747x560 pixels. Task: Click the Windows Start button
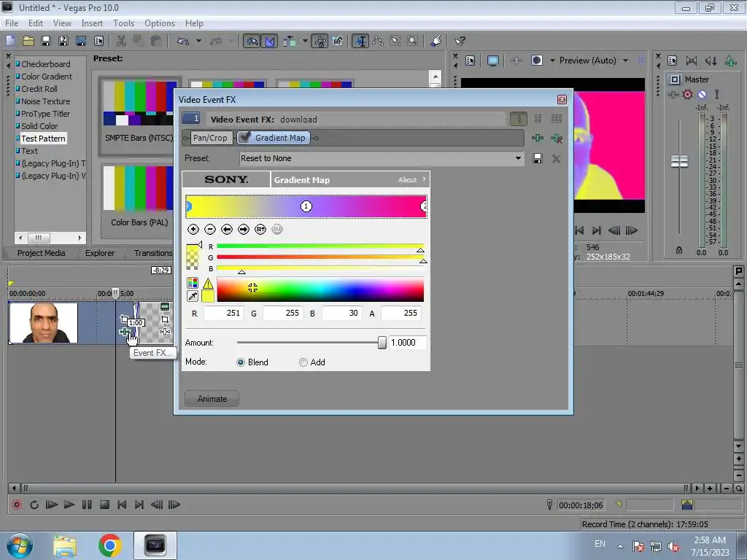[20, 545]
